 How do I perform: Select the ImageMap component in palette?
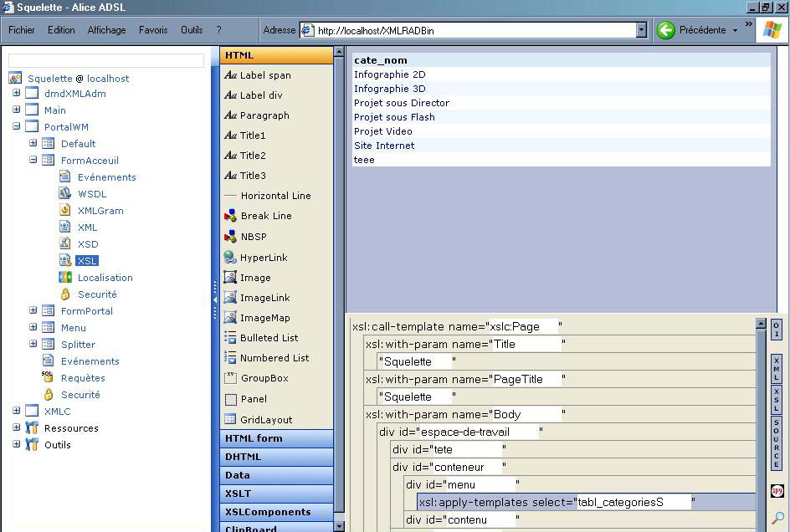click(x=264, y=318)
